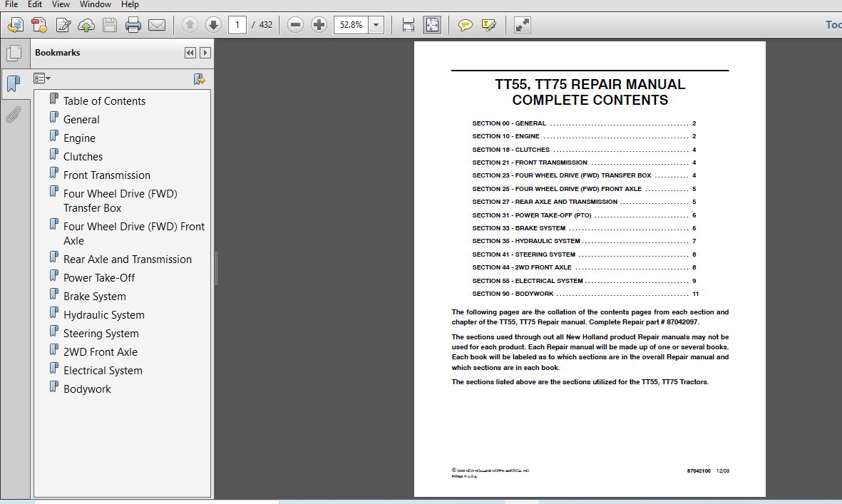Open Four Wheel Drive Transfer Box bookmark

click(x=120, y=201)
